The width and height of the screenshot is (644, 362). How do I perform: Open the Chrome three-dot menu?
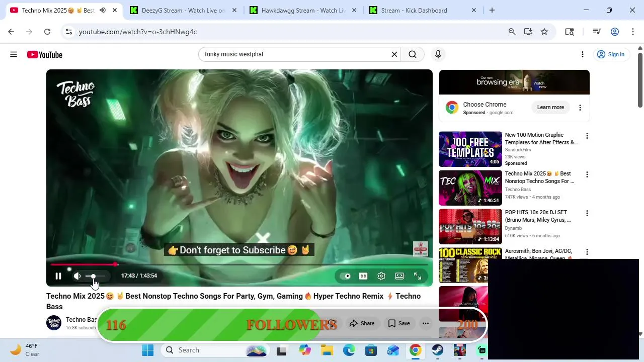[632, 32]
